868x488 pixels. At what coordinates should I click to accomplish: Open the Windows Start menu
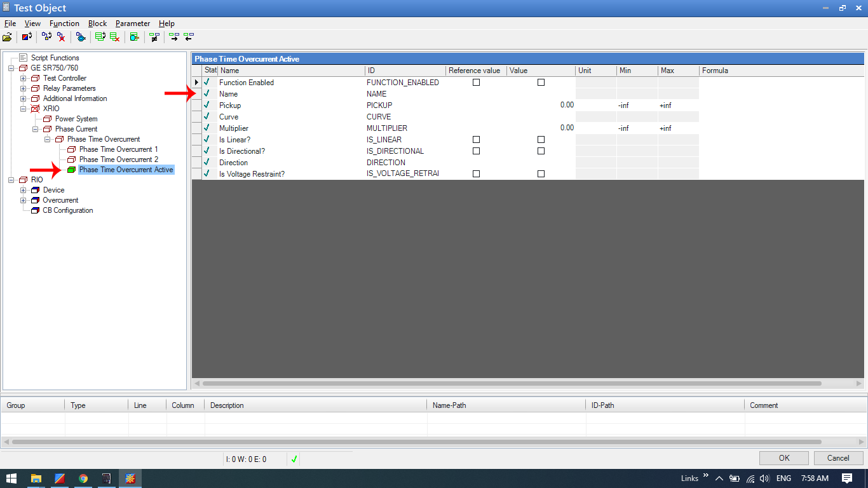pyautogui.click(x=11, y=478)
